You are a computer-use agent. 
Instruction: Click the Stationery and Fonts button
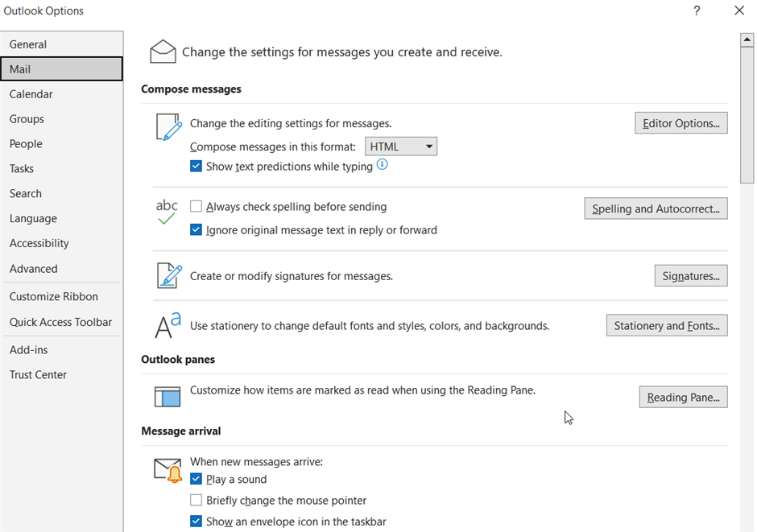pos(667,325)
